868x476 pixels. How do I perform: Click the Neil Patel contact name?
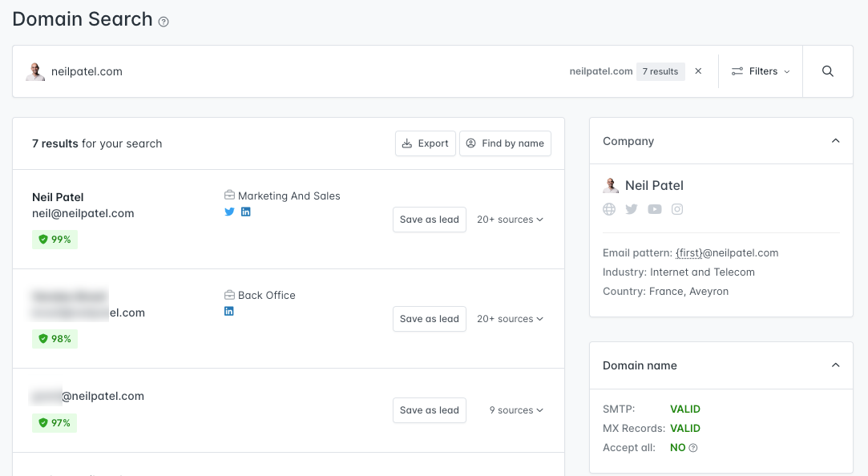[58, 198]
